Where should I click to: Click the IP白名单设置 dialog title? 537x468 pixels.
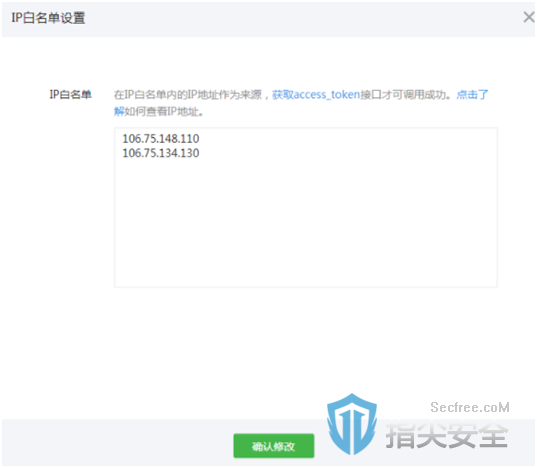(x=48, y=18)
